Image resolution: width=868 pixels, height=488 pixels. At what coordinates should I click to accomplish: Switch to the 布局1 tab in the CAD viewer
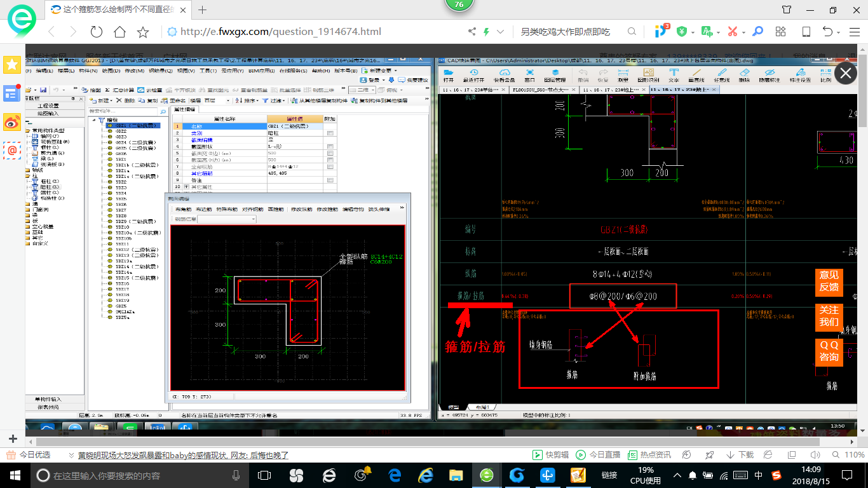click(482, 407)
